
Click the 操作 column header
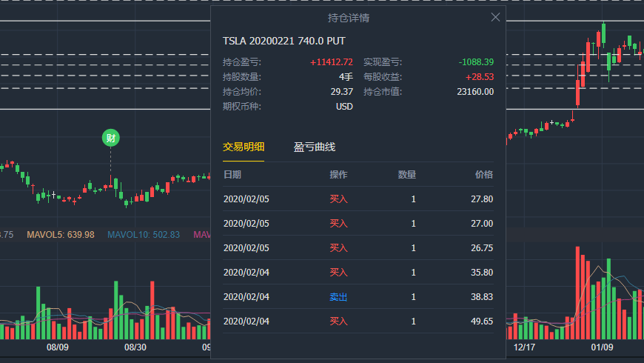pos(338,175)
